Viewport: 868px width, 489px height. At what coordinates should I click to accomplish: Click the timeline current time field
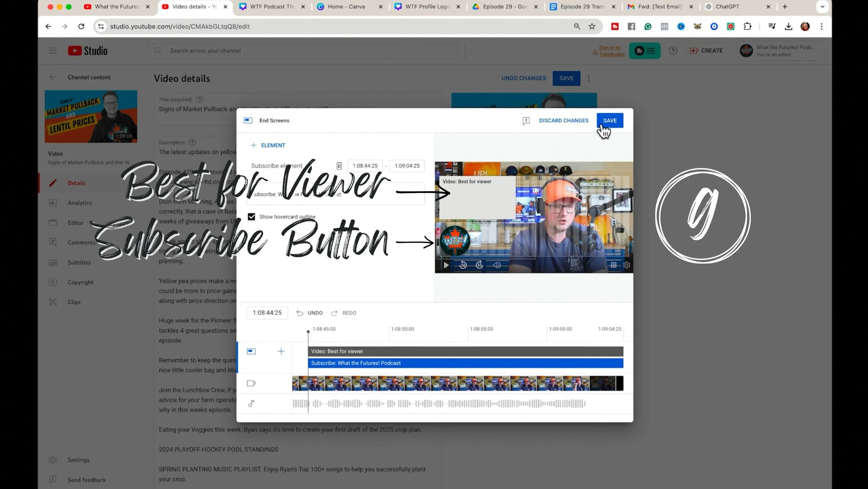(267, 313)
